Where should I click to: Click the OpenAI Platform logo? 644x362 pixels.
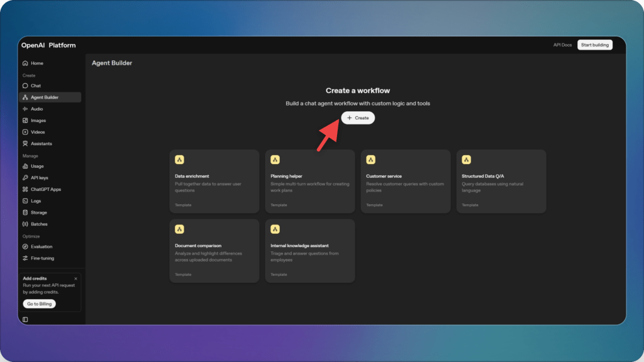pyautogui.click(x=48, y=45)
